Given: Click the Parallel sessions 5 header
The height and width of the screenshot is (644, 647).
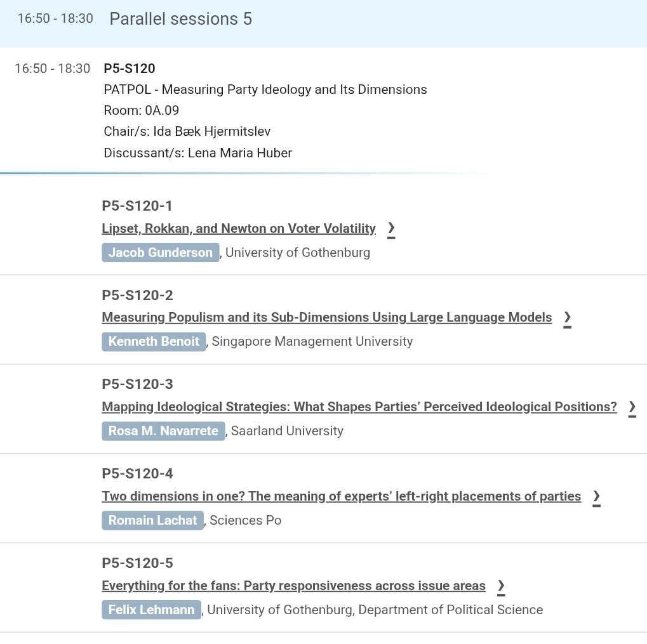Looking at the screenshot, I should pyautogui.click(x=181, y=19).
